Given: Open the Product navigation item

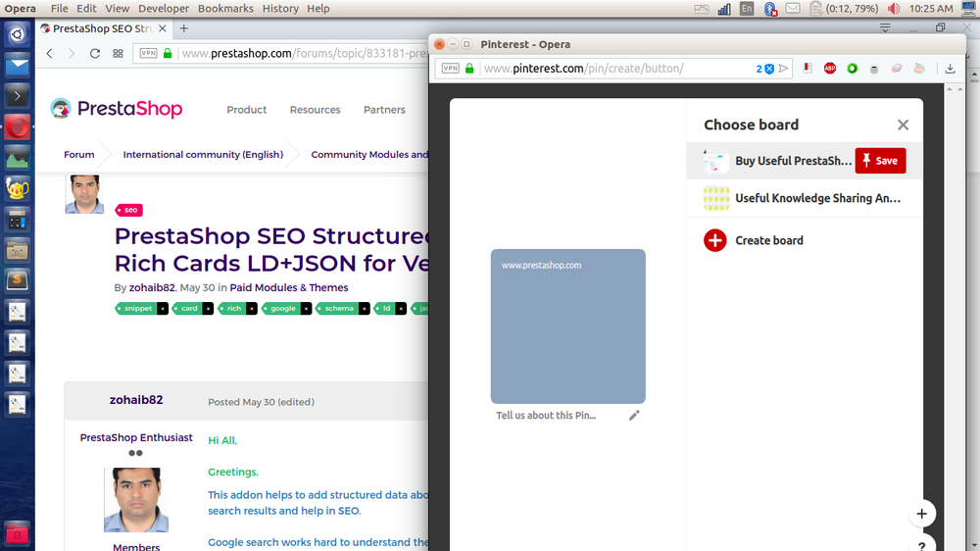Looking at the screenshot, I should (246, 110).
